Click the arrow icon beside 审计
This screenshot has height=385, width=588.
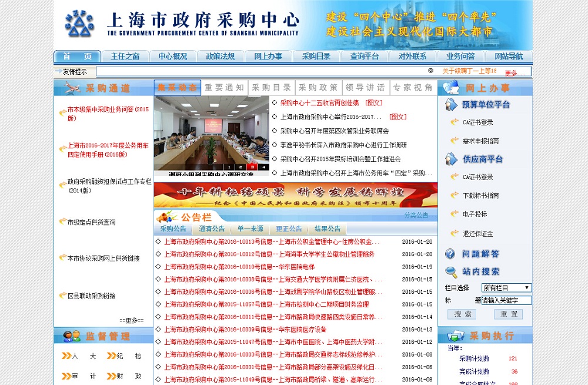pos(66,376)
